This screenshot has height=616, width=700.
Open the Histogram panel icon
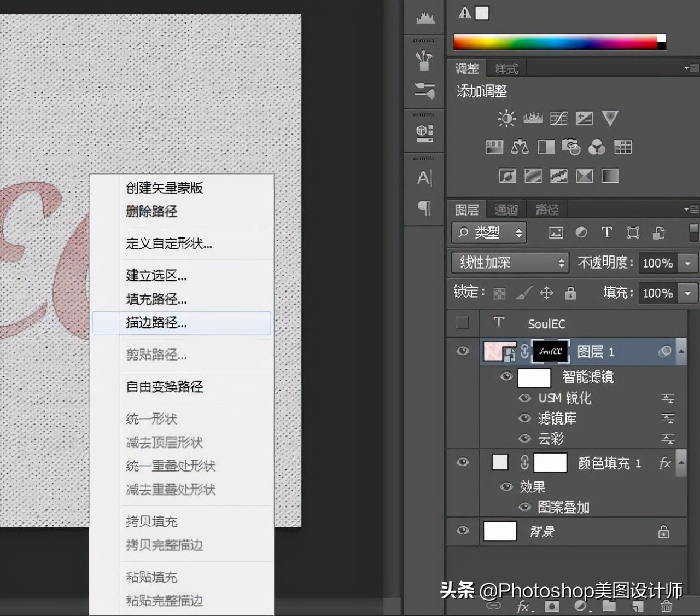click(424, 16)
